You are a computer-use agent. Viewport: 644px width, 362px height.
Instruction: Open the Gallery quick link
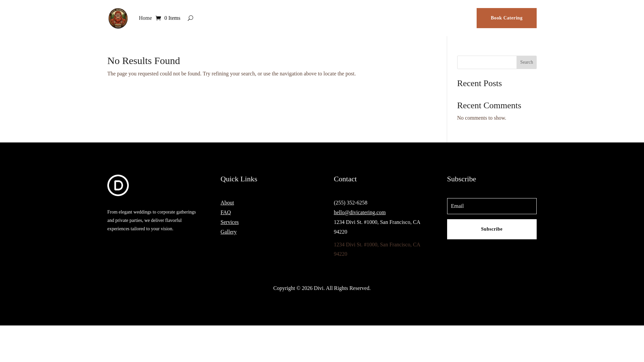228,232
